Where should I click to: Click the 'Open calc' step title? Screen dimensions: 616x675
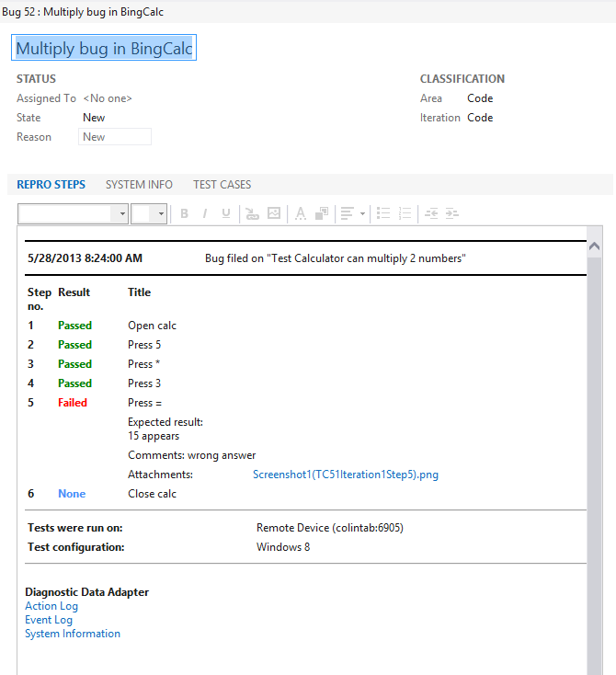[x=152, y=326]
